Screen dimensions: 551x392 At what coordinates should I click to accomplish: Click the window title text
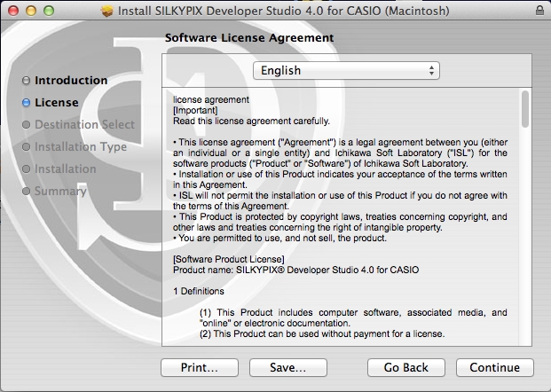pos(284,11)
